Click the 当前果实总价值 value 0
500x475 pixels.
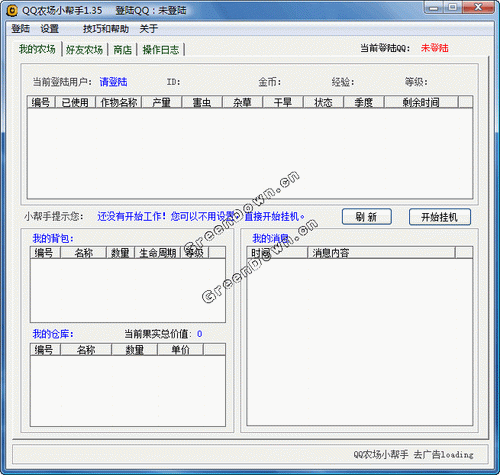click(x=199, y=334)
